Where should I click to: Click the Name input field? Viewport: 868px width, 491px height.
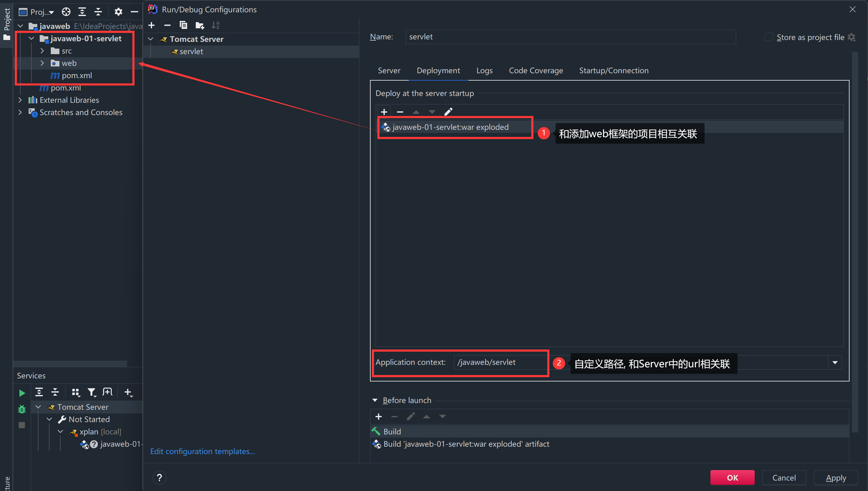[x=570, y=37]
